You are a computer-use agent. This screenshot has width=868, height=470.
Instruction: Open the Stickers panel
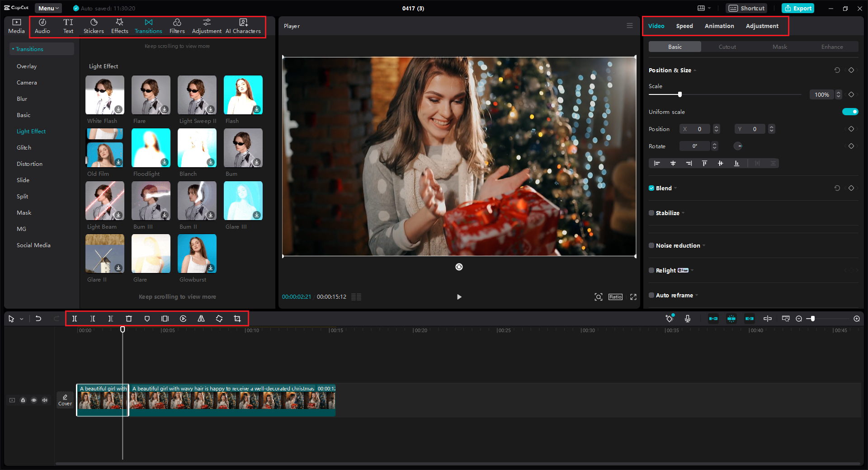(x=94, y=26)
